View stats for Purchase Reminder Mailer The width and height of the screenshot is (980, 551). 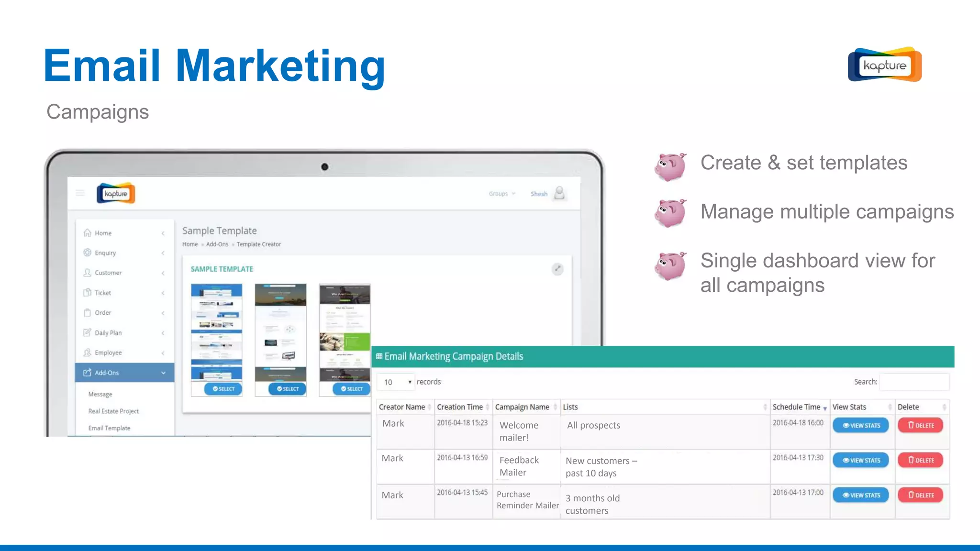(x=861, y=495)
